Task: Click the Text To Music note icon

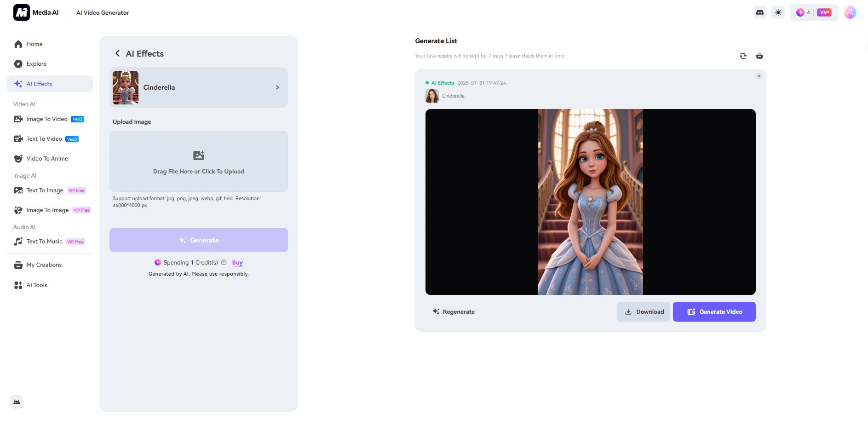Action: pyautogui.click(x=18, y=242)
